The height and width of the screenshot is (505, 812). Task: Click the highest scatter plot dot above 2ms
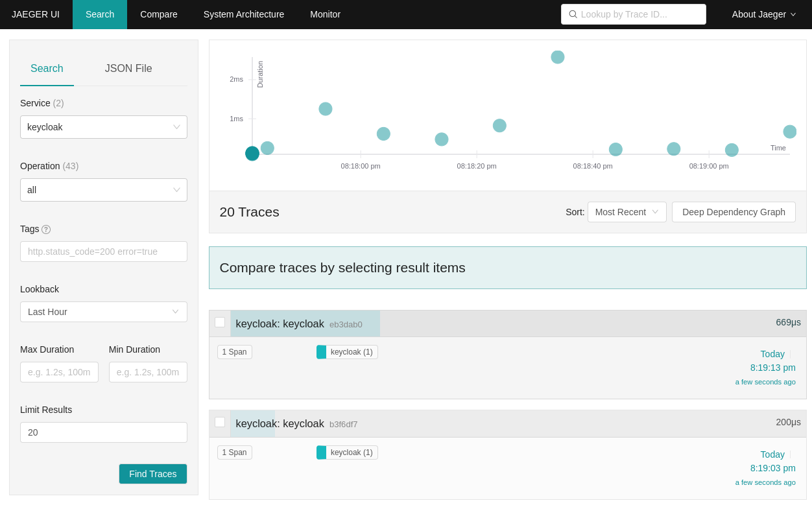[x=558, y=57]
